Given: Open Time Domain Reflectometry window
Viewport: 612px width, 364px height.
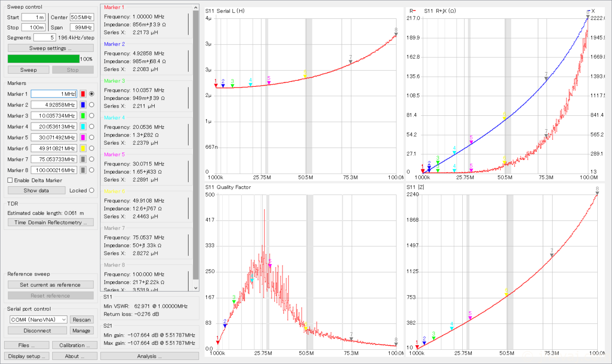Looking at the screenshot, I should pos(51,223).
